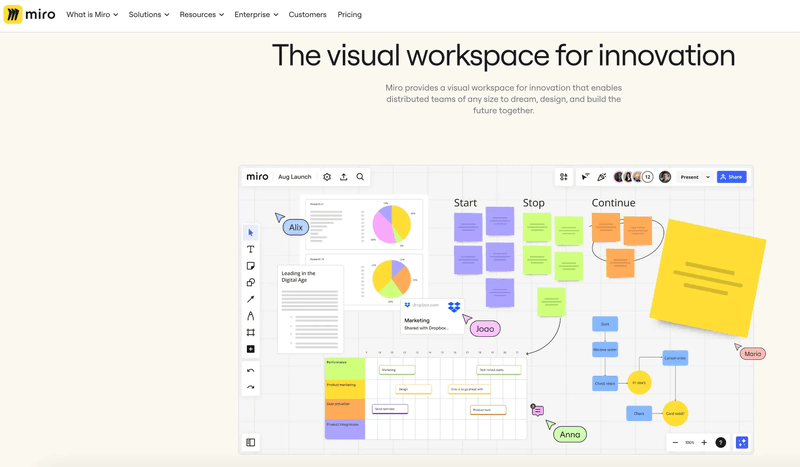This screenshot has height=467, width=800.
Task: Open the Present dropdown arrow
Action: pos(708,177)
